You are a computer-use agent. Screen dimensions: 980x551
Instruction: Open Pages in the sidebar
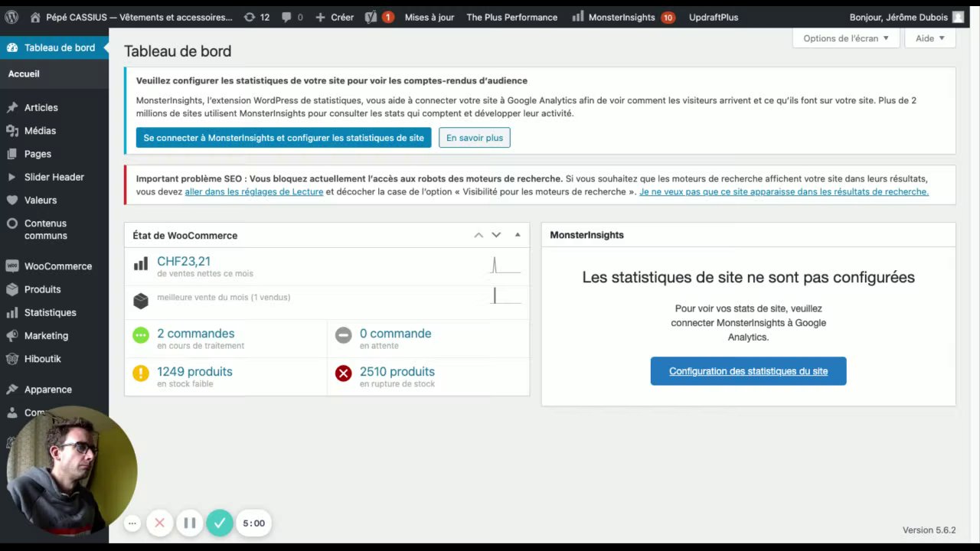tap(54, 154)
